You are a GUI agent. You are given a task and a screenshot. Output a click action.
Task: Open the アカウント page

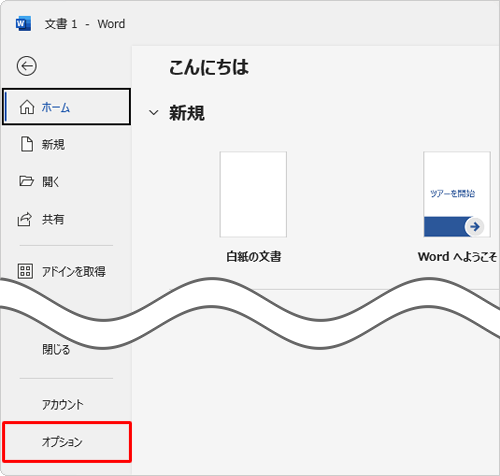pos(66,404)
